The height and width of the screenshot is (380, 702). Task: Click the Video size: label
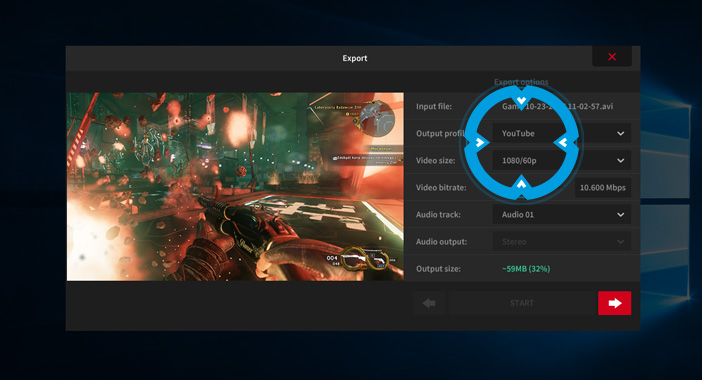click(435, 160)
